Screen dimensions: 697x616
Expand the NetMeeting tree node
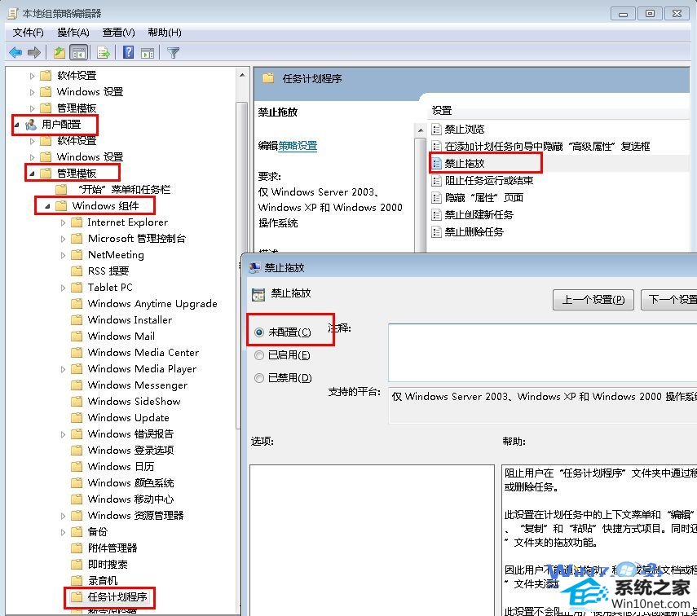click(x=63, y=255)
